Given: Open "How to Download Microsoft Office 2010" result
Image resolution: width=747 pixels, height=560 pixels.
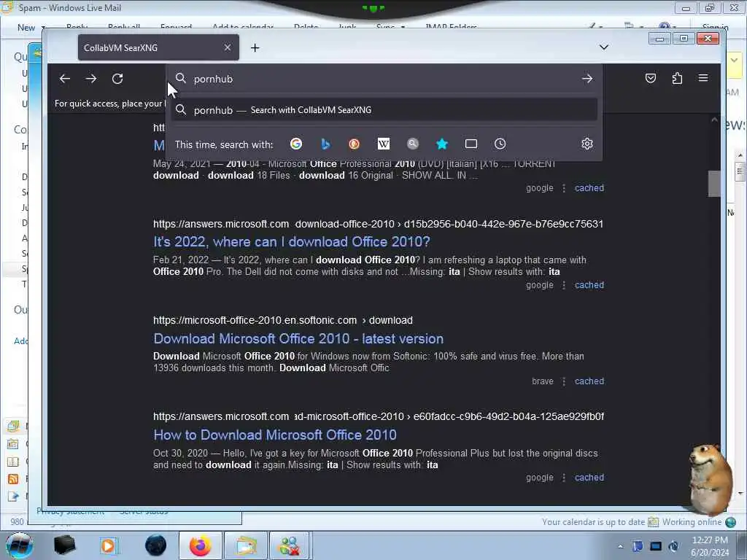Looking at the screenshot, I should pyautogui.click(x=275, y=435).
